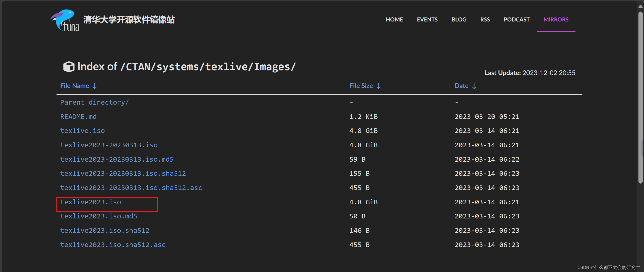Open the HOME navigation item
This screenshot has width=644, height=272.
(x=394, y=20)
